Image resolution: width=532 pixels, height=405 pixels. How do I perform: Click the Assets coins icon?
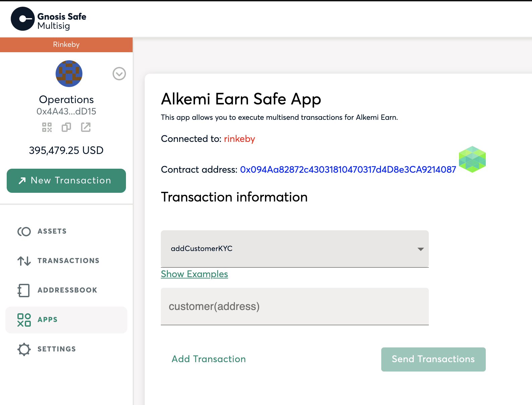pyautogui.click(x=24, y=231)
